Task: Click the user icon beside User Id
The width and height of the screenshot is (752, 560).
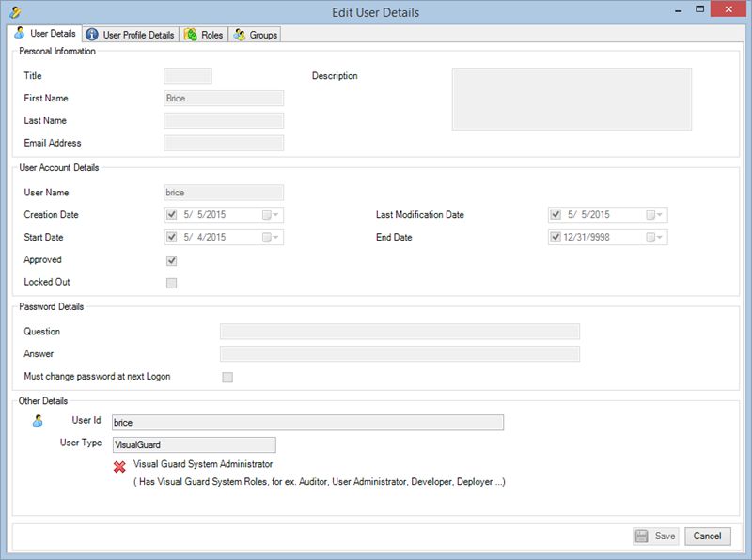Action: click(x=38, y=421)
